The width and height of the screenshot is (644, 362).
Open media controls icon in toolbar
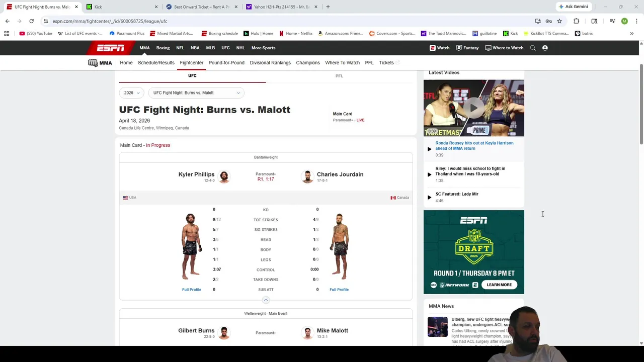point(612,21)
